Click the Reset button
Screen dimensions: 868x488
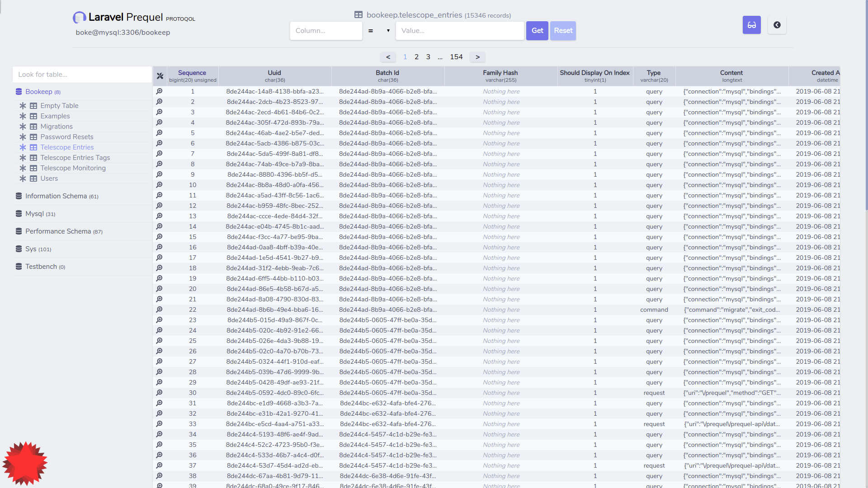(x=563, y=31)
